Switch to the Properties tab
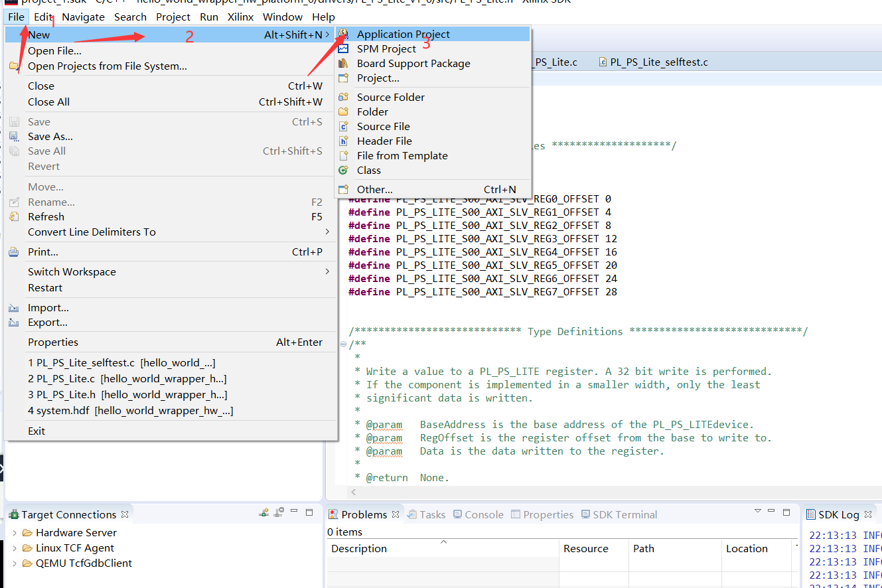Image resolution: width=882 pixels, height=588 pixels. coord(542,514)
